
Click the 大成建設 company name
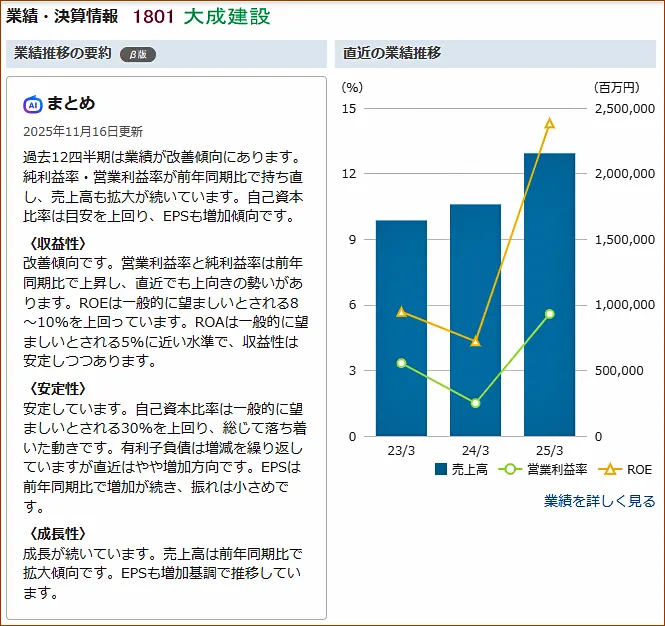click(226, 17)
